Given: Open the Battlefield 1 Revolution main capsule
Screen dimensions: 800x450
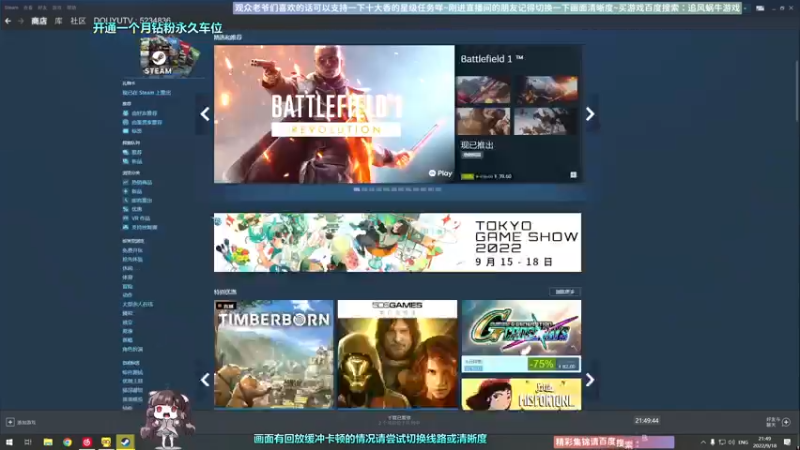Looking at the screenshot, I should [334, 114].
